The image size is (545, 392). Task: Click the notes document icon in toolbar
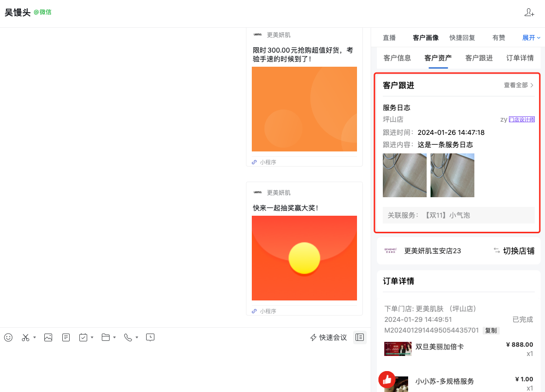coord(66,337)
